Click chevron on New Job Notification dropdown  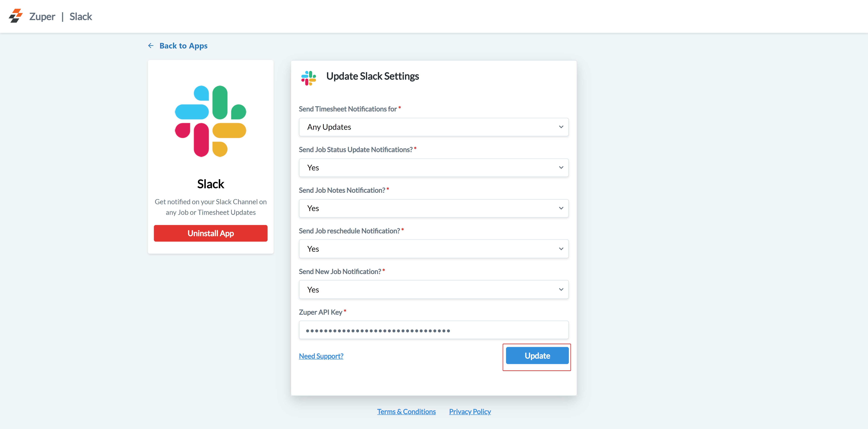pos(561,289)
